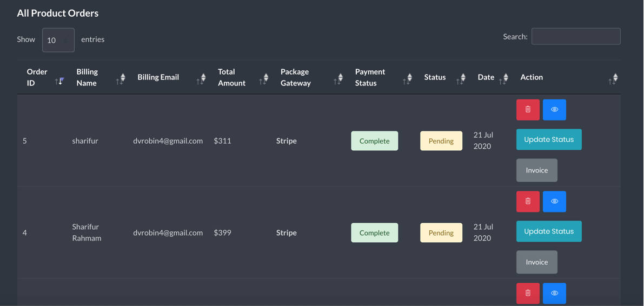Click the Status column header text
Viewport: 644px width, 306px height.
(x=435, y=77)
